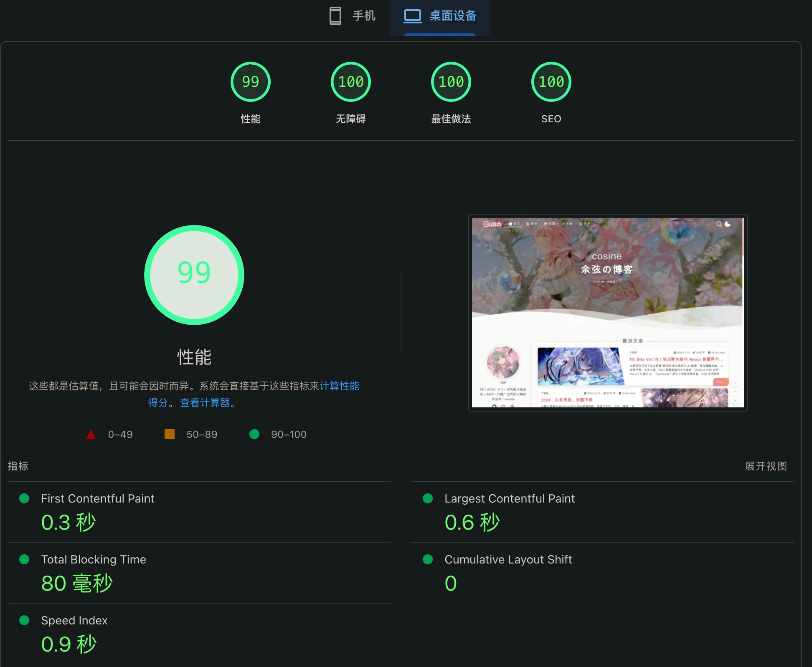Click the 100 最佳做法 score circle
Image resolution: width=812 pixels, height=667 pixels.
coord(451,82)
